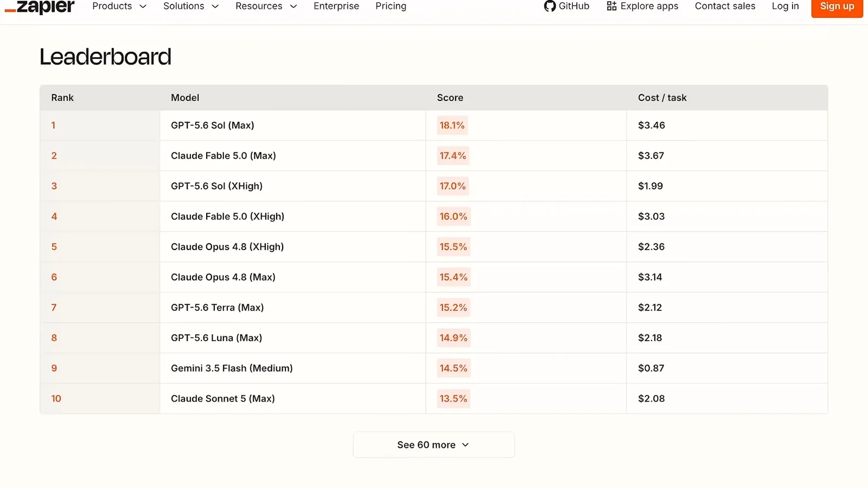Click the Explore apps grid icon
Screen dimensions: 868x488
(611, 6)
